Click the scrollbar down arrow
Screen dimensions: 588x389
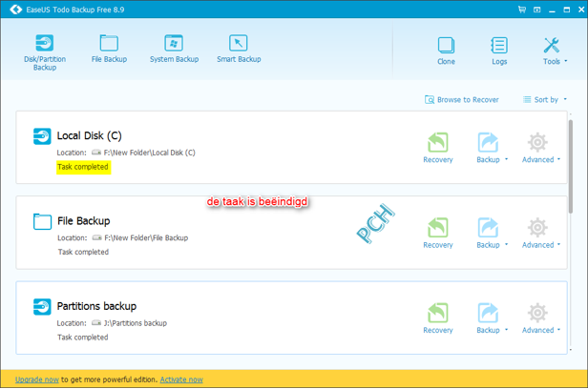coord(571,350)
